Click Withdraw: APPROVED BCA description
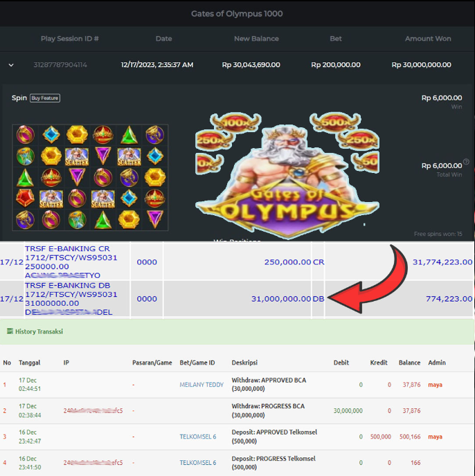Viewport: 475px width, 476px height. (269, 384)
